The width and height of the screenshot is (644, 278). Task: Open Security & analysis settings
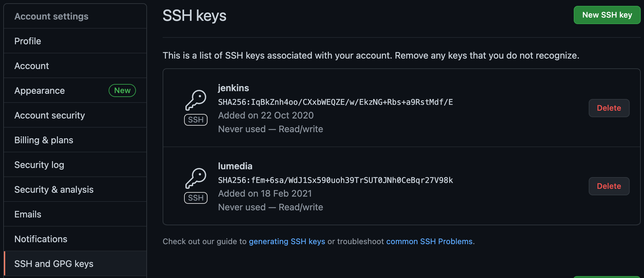tap(54, 189)
